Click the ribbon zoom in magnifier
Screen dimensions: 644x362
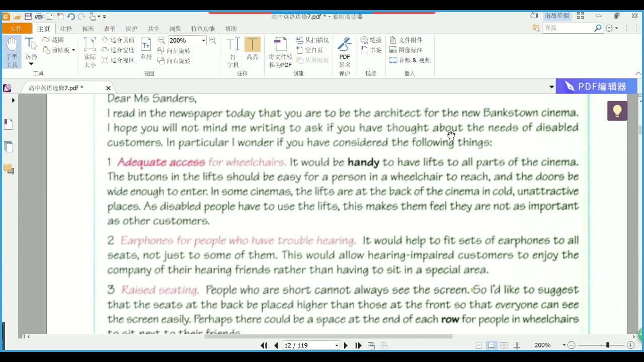(212, 40)
